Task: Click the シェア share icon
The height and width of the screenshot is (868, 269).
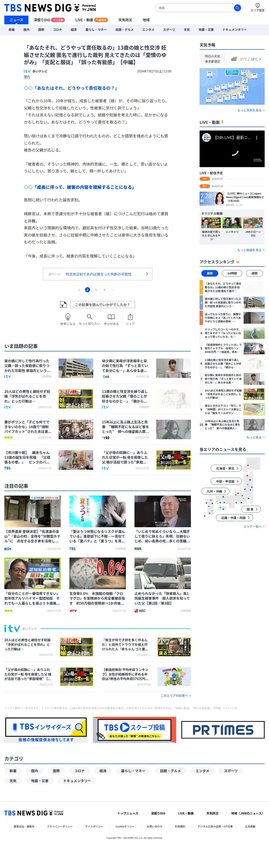Action: [x=130, y=317]
